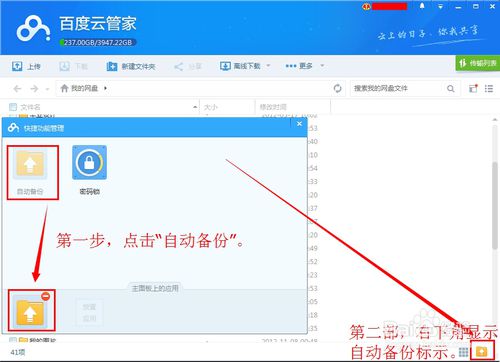This screenshot has width=500, height=362.
Task: Click the vertical scrollbar of the file list
Action: [x=495, y=206]
